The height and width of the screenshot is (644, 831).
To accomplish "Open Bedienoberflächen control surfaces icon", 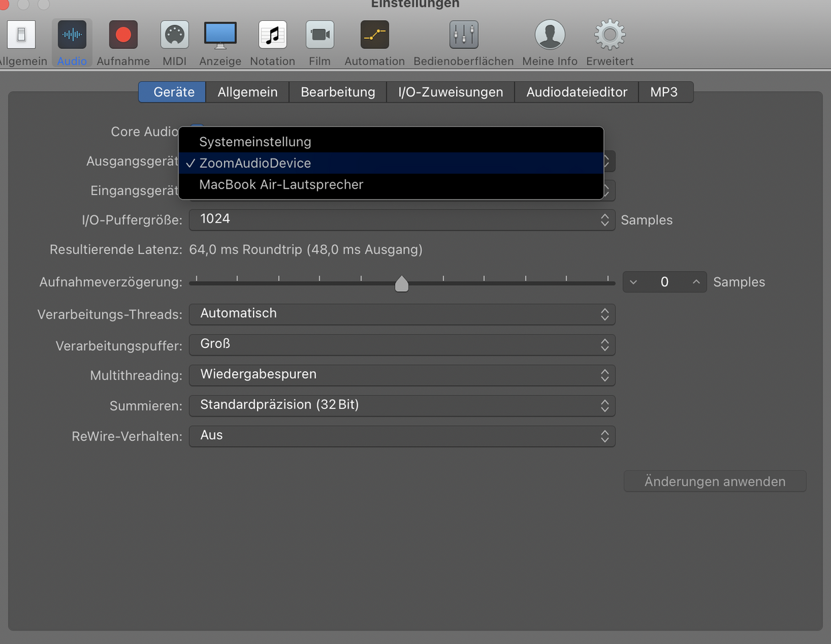I will [x=463, y=36].
